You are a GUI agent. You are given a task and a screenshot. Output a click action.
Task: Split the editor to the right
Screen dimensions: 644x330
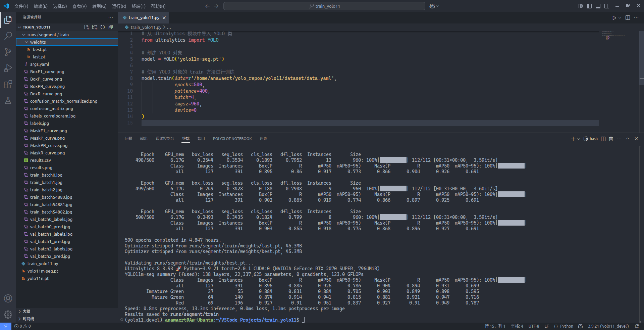[628, 18]
